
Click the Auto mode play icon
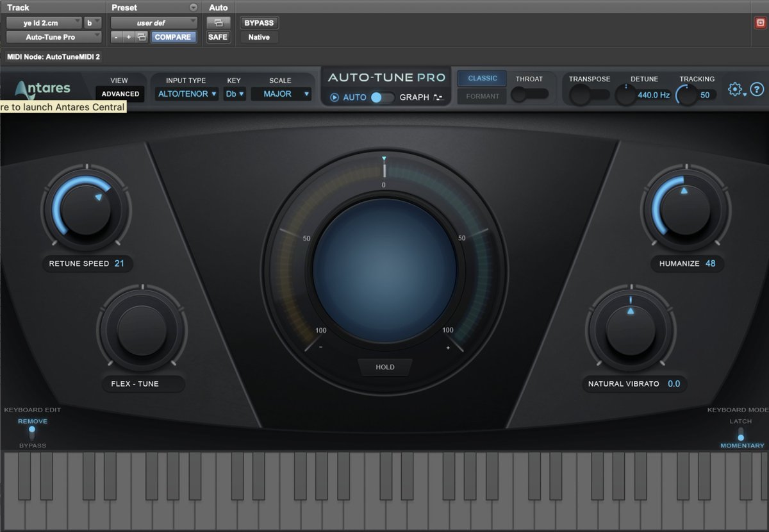point(335,97)
